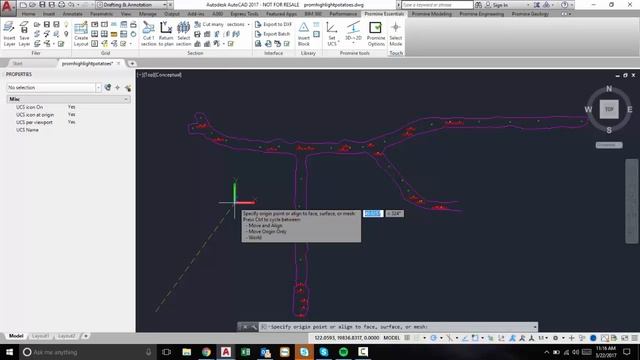The image size is (640, 360).
Task: Click the Set UCS tool
Action: point(332,33)
